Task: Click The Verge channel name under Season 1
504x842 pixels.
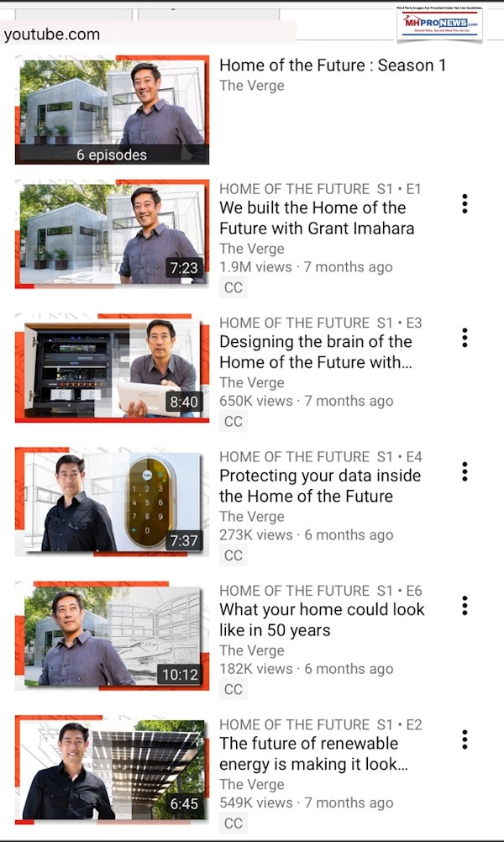Action: [x=252, y=86]
